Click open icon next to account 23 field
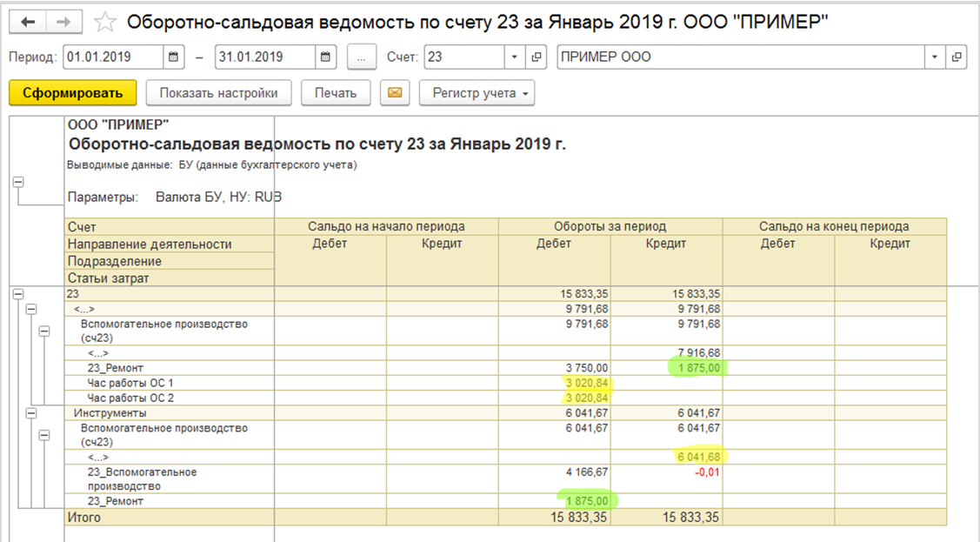This screenshot has width=980, height=542. click(x=537, y=57)
